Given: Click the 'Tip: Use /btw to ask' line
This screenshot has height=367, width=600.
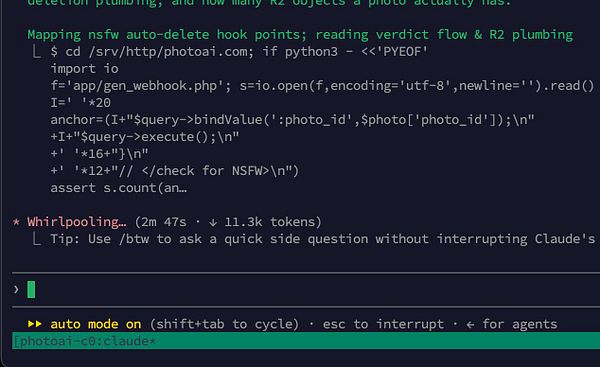Looking at the screenshot, I should pos(323,239).
